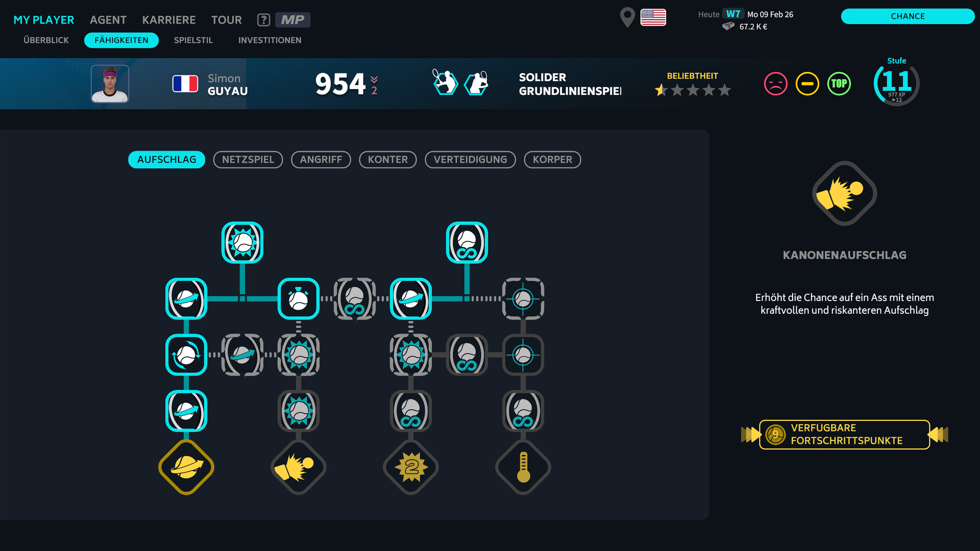Switch to the Konter skill category

point(388,160)
